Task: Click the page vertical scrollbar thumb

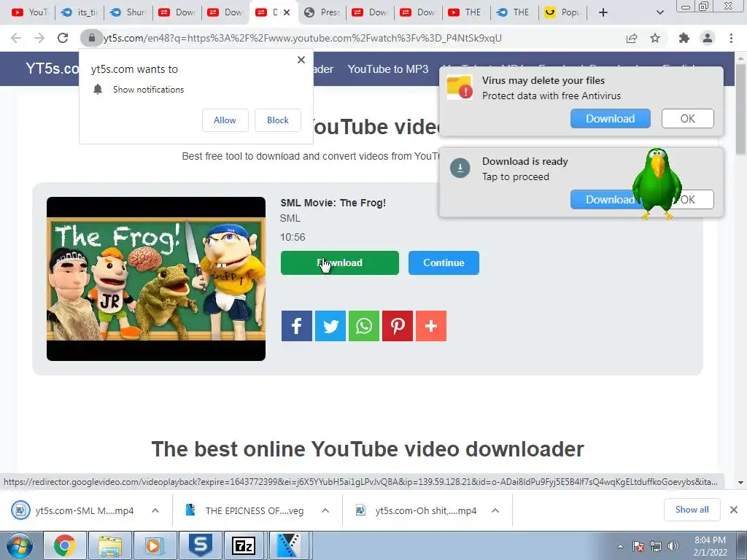Action: (x=740, y=109)
